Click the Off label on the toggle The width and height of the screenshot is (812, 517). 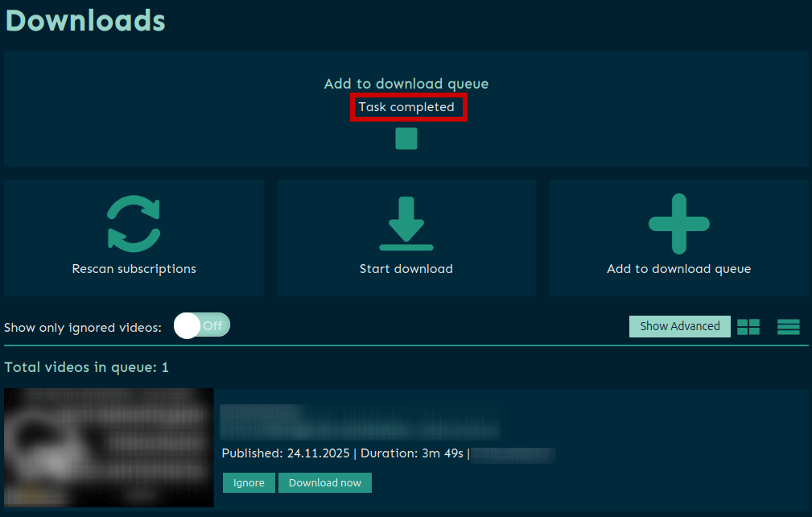(212, 326)
